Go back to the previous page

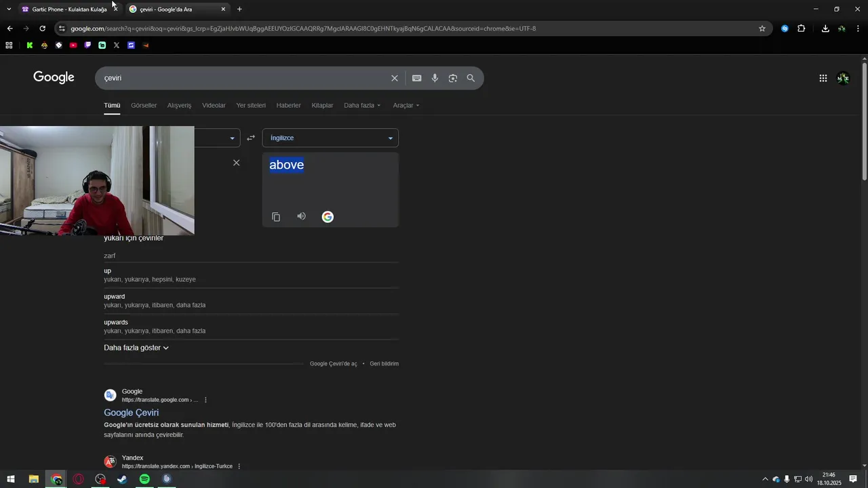coord(9,28)
